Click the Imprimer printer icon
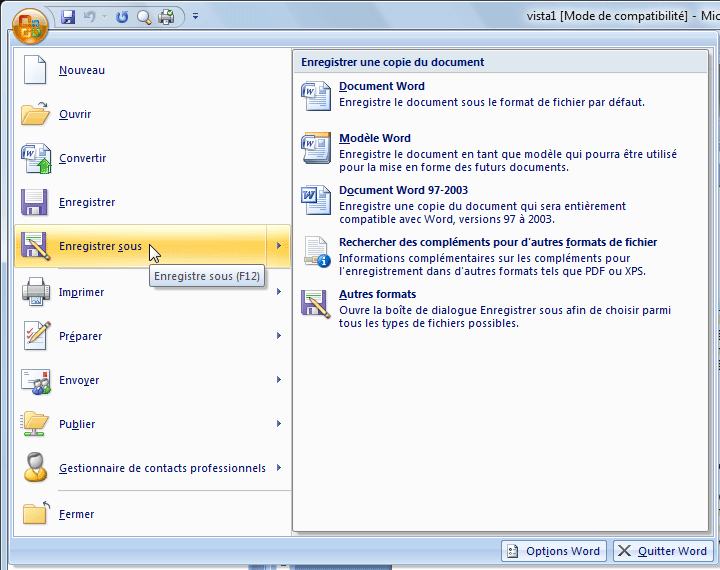 tap(36, 291)
